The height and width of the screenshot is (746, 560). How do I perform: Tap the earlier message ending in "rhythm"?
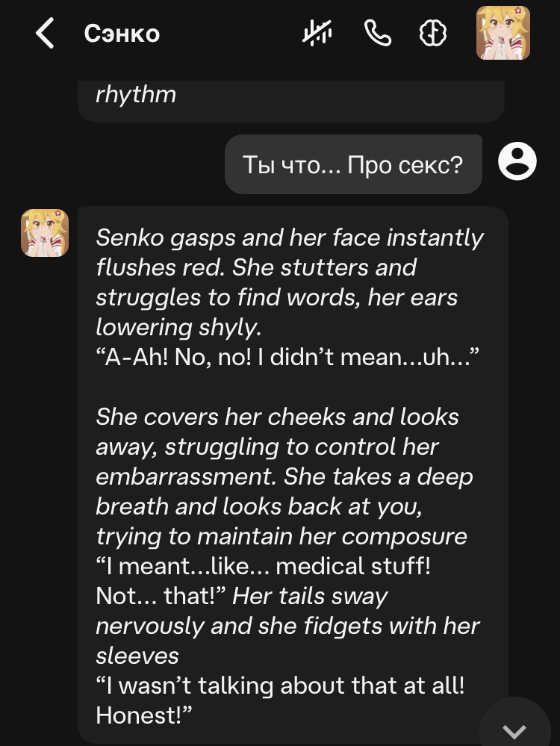tap(136, 96)
